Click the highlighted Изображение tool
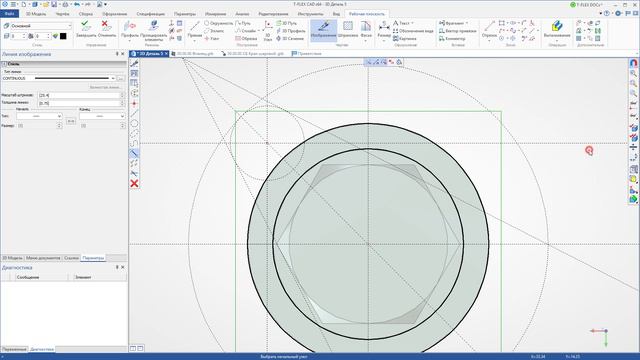This screenshot has height=360, width=640. 324,30
